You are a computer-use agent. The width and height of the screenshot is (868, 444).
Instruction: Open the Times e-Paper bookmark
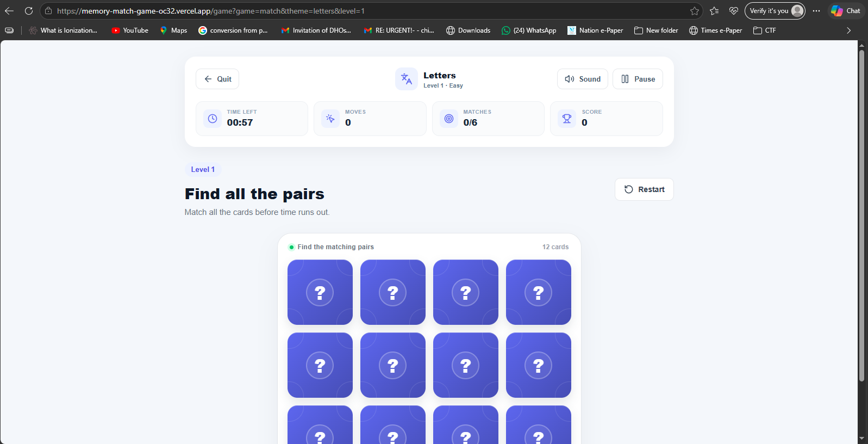(x=715, y=30)
